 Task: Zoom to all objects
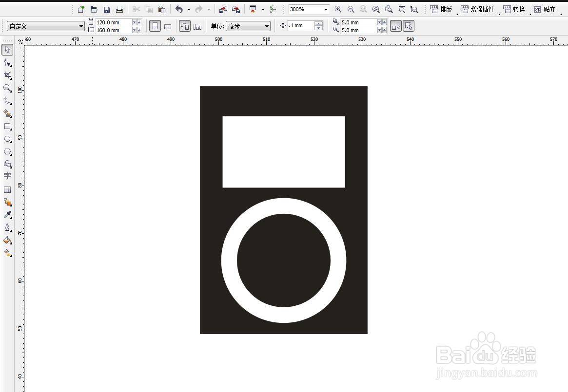376,9
